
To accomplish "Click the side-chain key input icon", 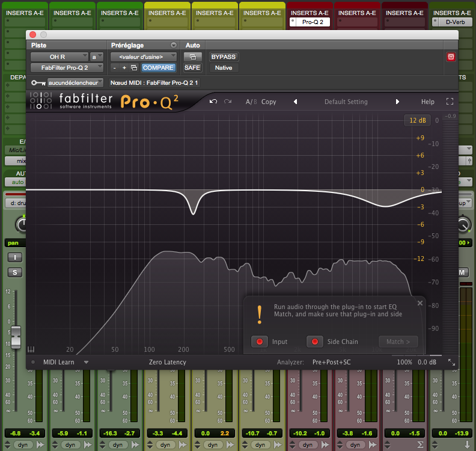I will pyautogui.click(x=38, y=82).
